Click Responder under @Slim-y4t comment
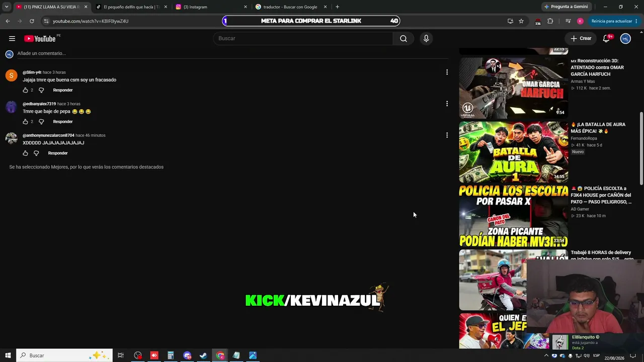Screen dimensions: 644x362 coord(63,90)
